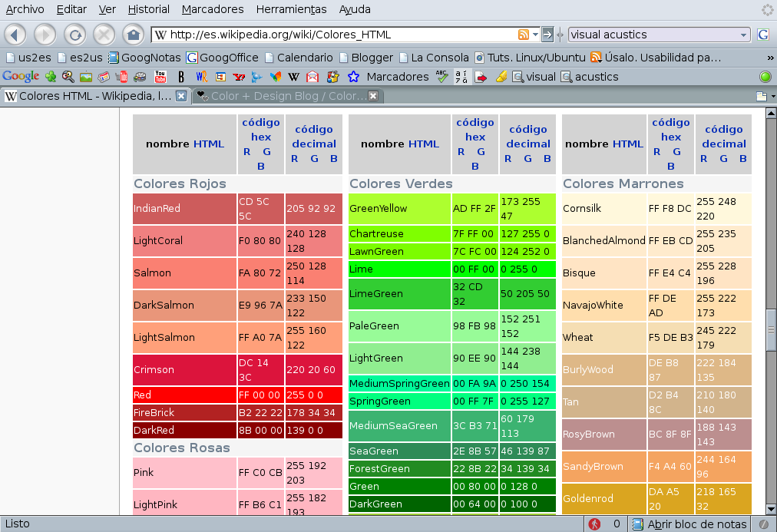Open the RSS feed icon in address bar
777x532 pixels.
pyautogui.click(x=524, y=35)
